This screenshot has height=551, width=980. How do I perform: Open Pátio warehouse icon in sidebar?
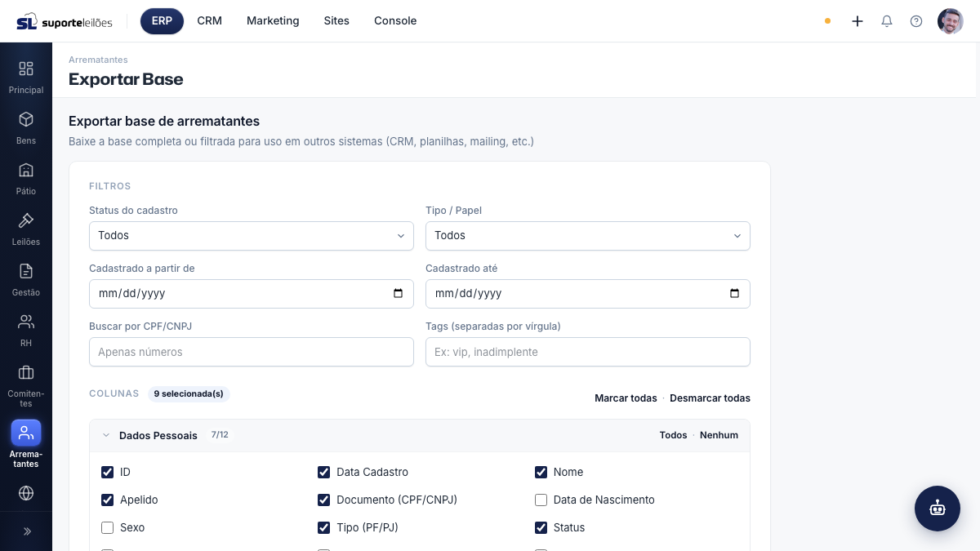pos(26,170)
